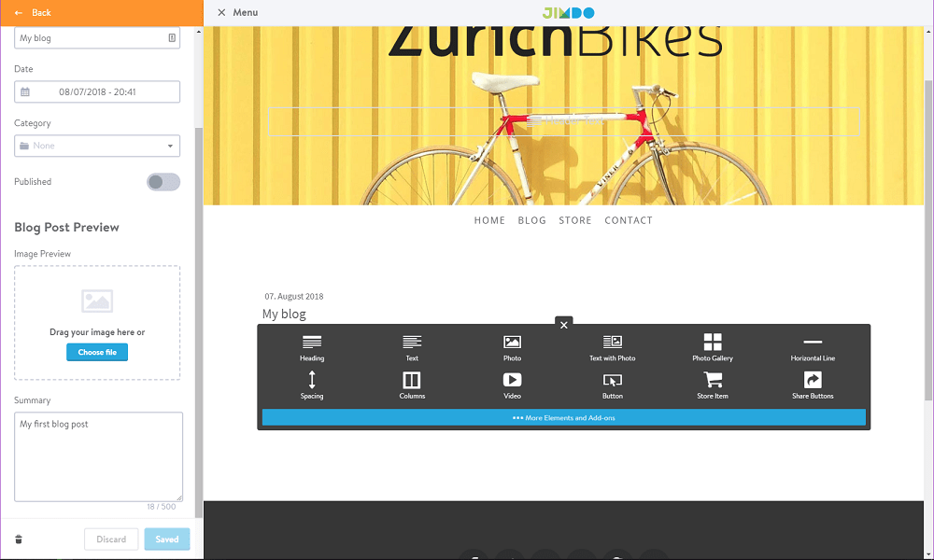
Task: Click the bicycle header image
Action: coord(563,116)
